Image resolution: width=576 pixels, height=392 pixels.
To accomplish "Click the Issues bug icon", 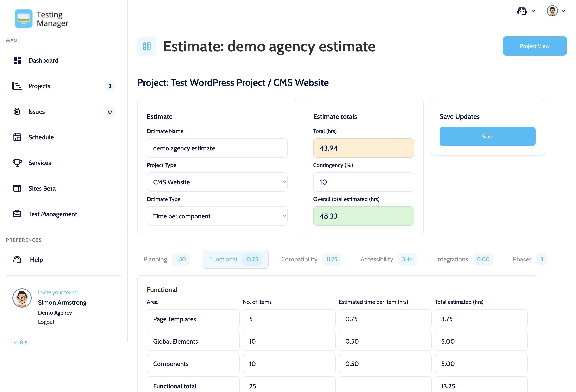I will tap(17, 112).
